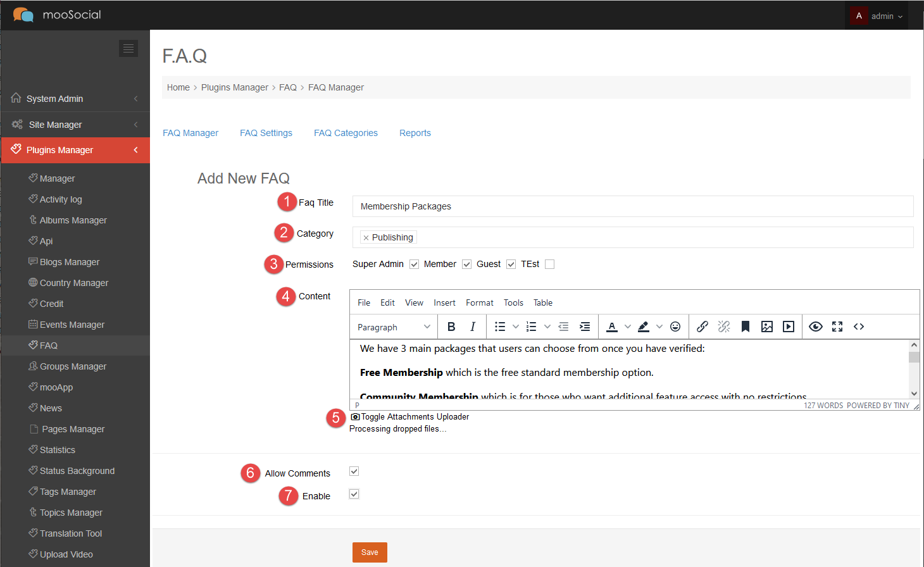The image size is (924, 567).
Task: Click Toggle Attachments Uploader link
Action: click(415, 416)
